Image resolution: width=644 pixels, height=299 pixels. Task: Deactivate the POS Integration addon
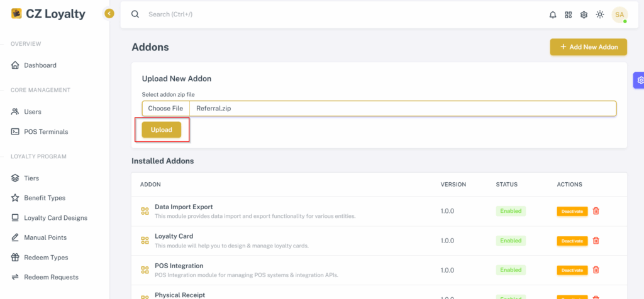coord(572,270)
